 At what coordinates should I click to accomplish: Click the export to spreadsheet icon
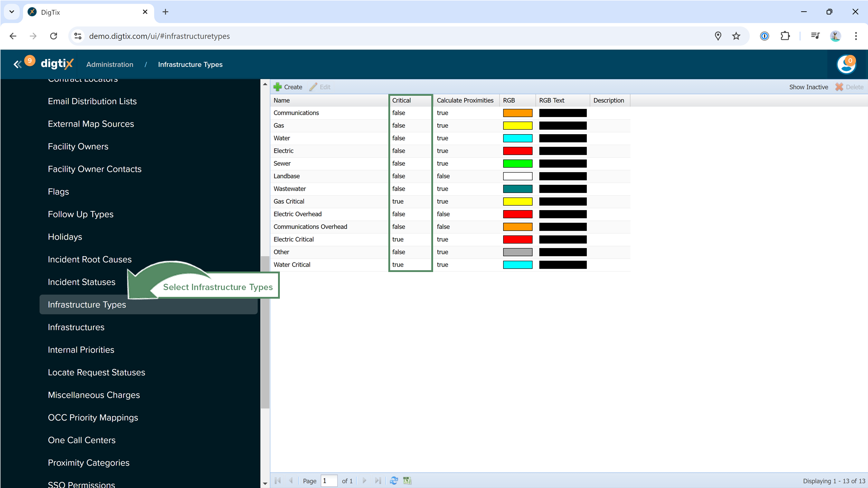tap(407, 481)
